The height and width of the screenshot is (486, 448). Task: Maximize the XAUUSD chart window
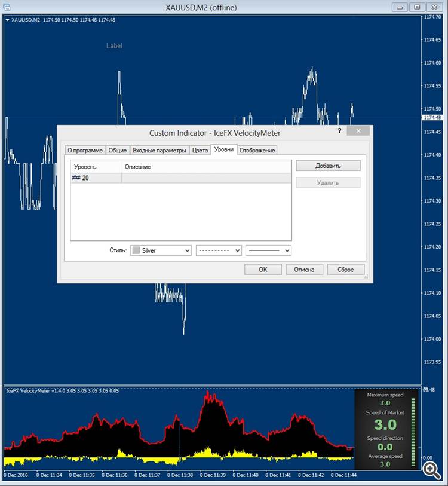417,7
